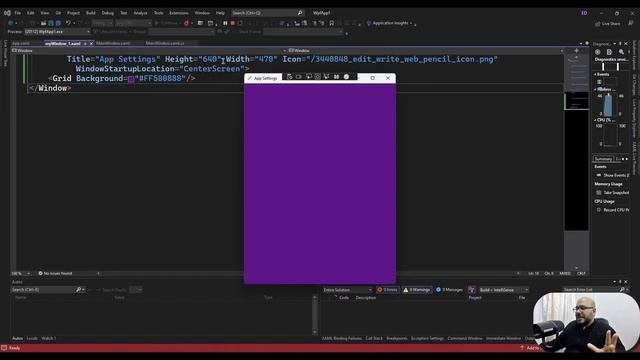Click the Diagnostic Tools export report icon

609,52
